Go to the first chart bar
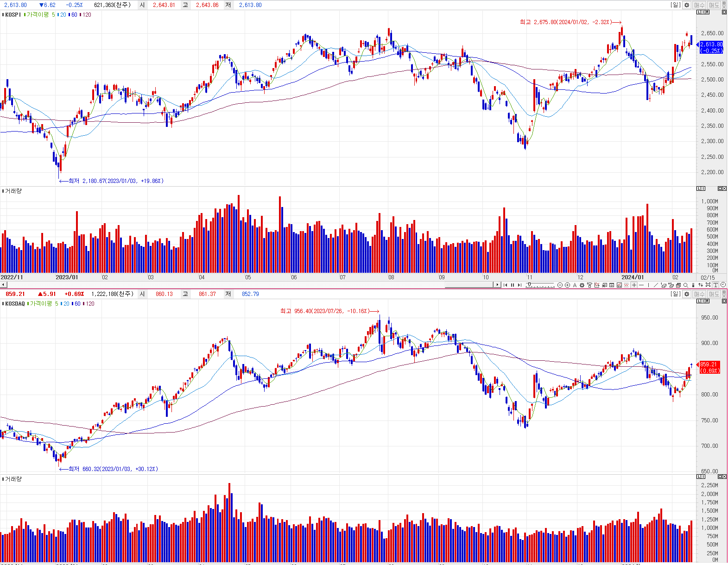The image size is (728, 565). tap(505, 285)
